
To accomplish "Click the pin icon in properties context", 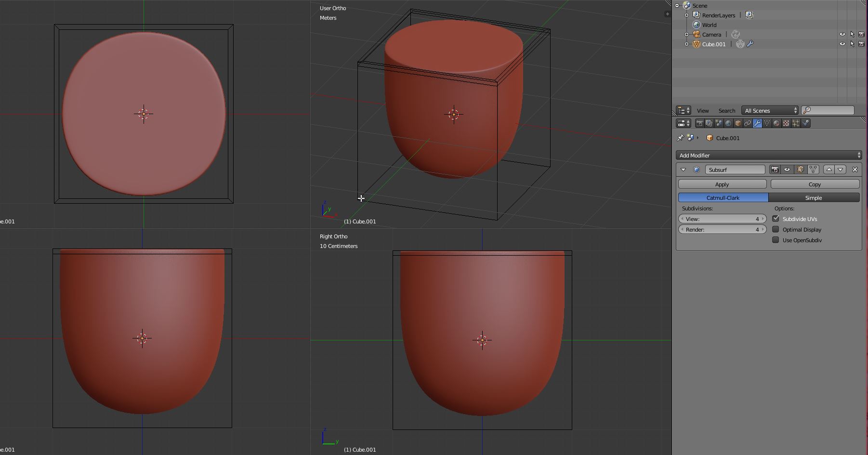I will coord(680,138).
